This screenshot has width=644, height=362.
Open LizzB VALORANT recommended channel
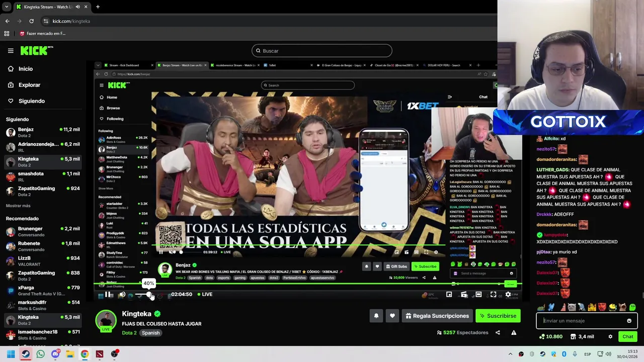click(x=42, y=261)
